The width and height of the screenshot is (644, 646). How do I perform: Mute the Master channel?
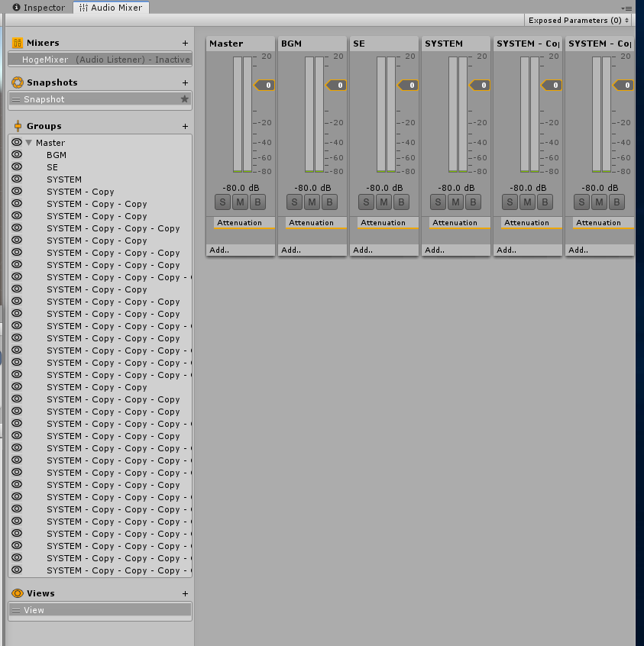(x=240, y=202)
